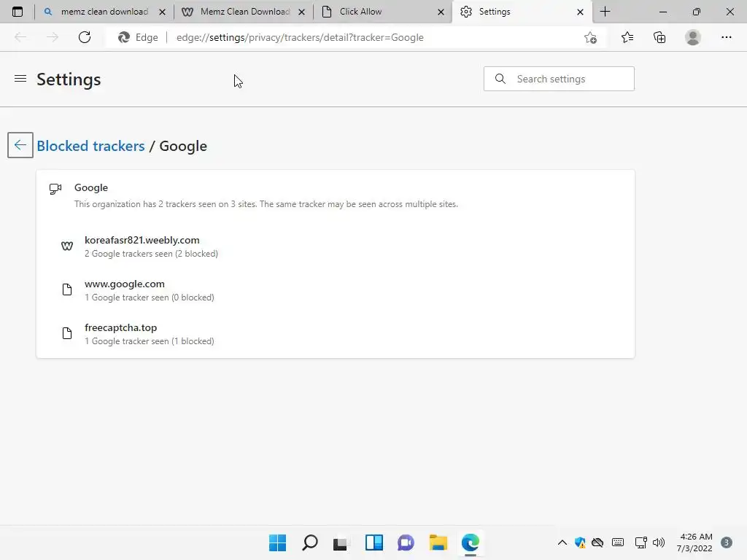Open File Explorer from the taskbar
747x560 pixels.
438,542
